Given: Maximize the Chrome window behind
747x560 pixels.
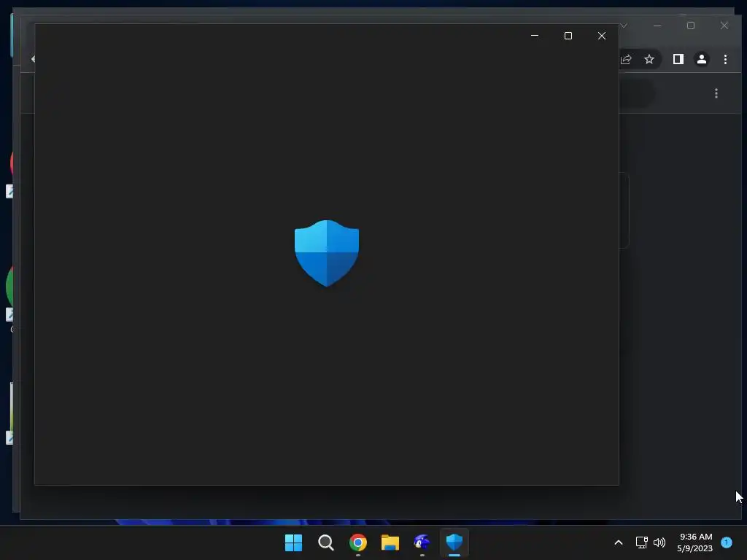Looking at the screenshot, I should click(691, 26).
